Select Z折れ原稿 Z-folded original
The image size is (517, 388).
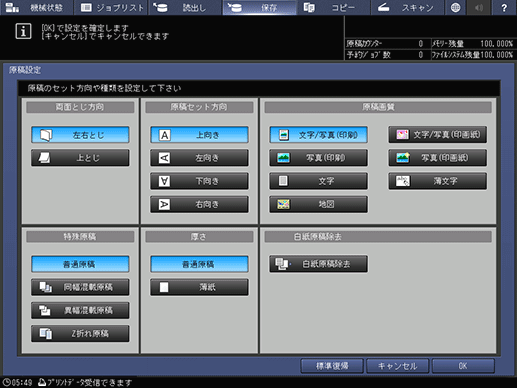(80, 333)
